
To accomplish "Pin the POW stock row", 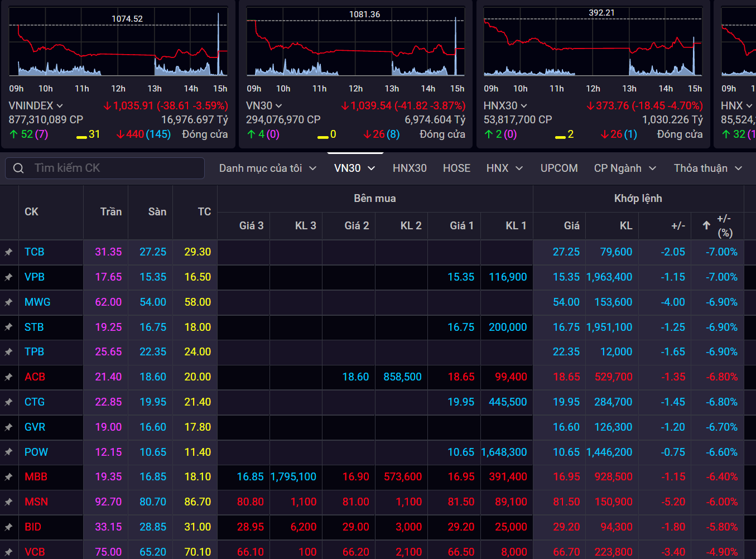I will [x=9, y=452].
